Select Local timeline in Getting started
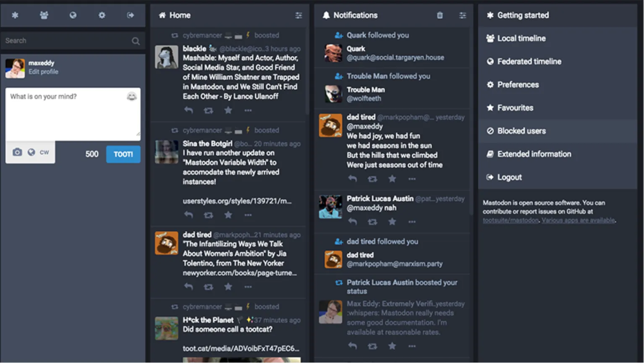This screenshot has height=363, width=644. (x=558, y=39)
